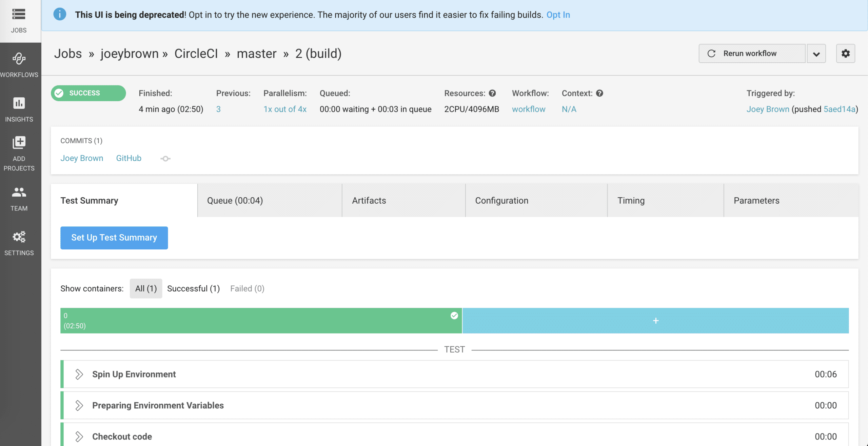Show only Successful (1) containers
The width and height of the screenshot is (868, 446).
(x=193, y=288)
